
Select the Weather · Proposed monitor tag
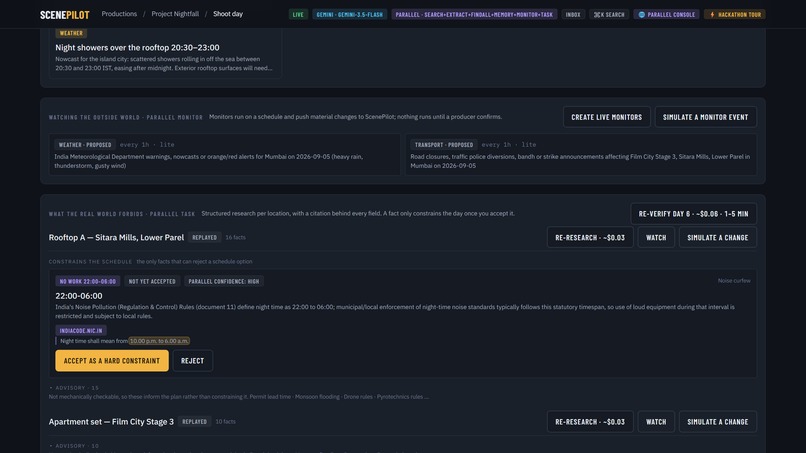tap(85, 144)
